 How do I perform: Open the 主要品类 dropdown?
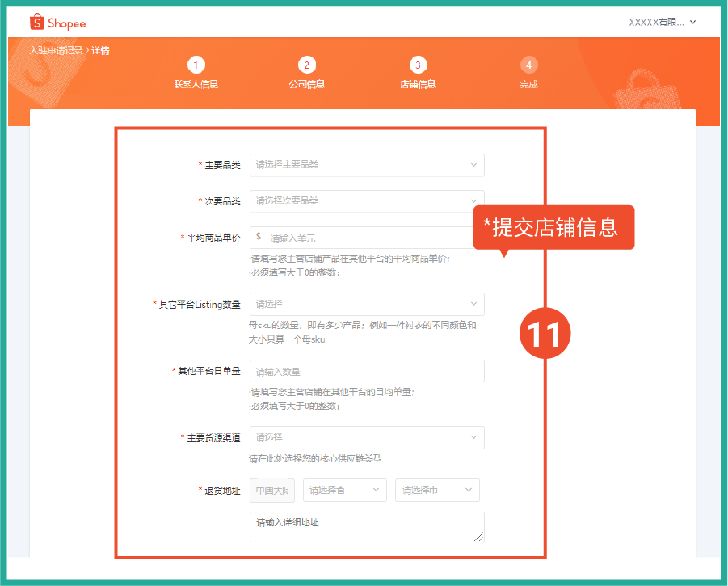pyautogui.click(x=367, y=165)
